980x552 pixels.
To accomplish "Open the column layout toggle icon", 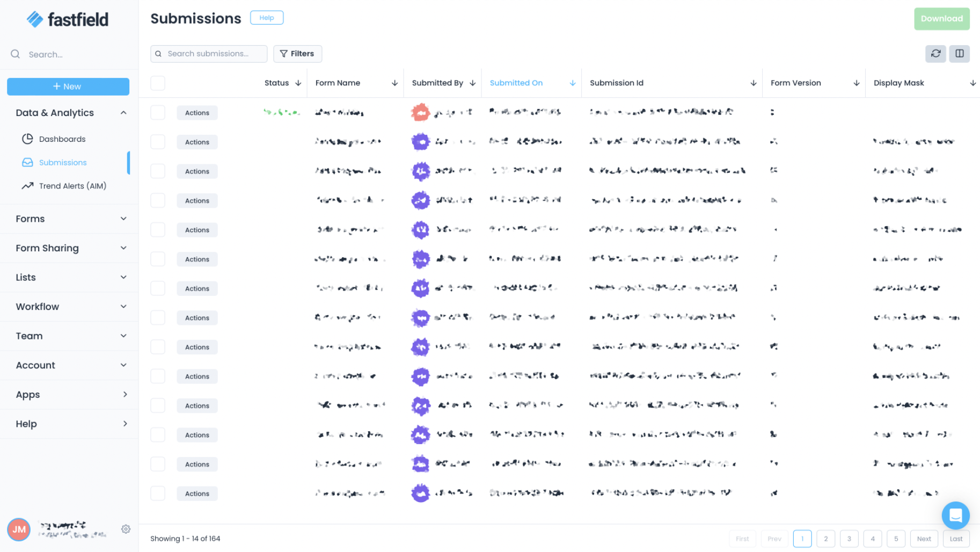I will click(959, 54).
